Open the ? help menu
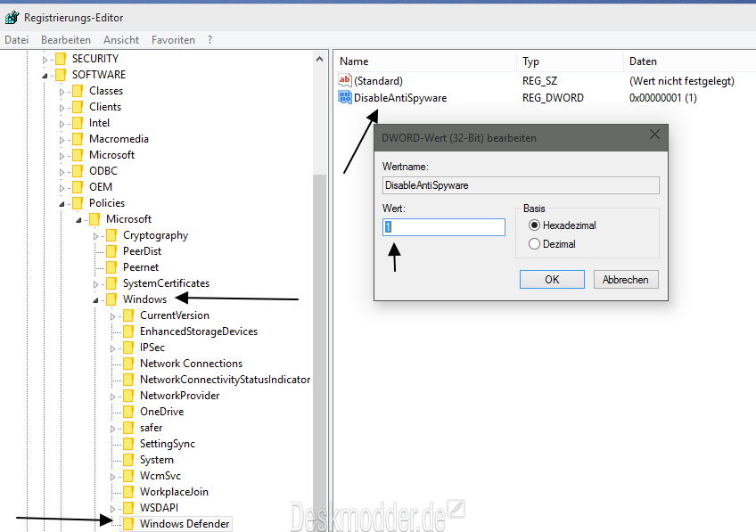 click(210, 40)
